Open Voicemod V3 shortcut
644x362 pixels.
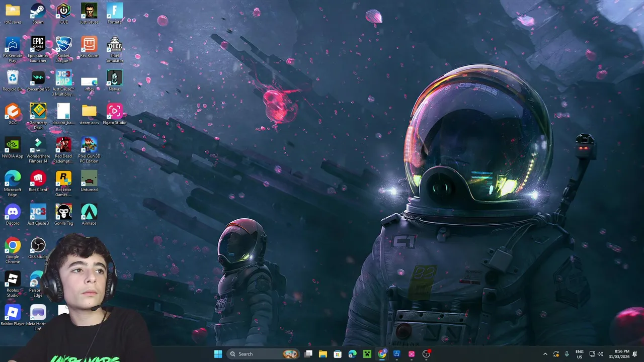coord(38,80)
